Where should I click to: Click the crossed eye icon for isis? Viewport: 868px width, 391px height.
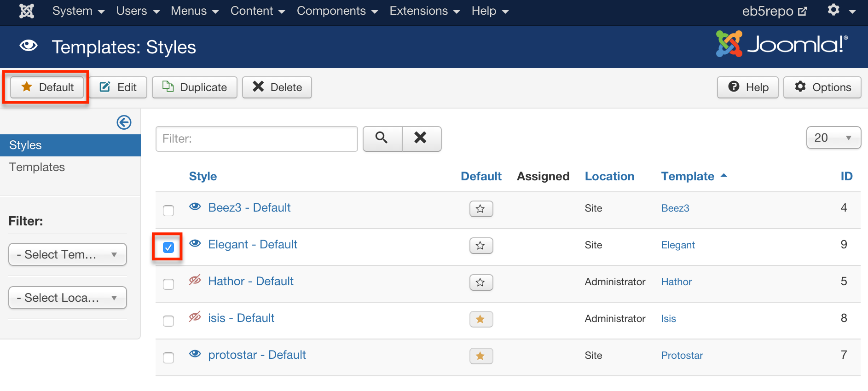(x=195, y=316)
